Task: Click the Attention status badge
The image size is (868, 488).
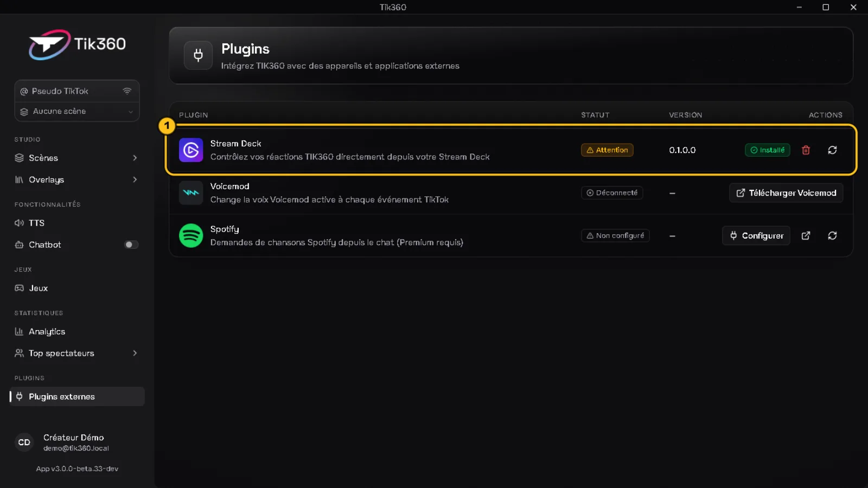Action: [x=607, y=150]
